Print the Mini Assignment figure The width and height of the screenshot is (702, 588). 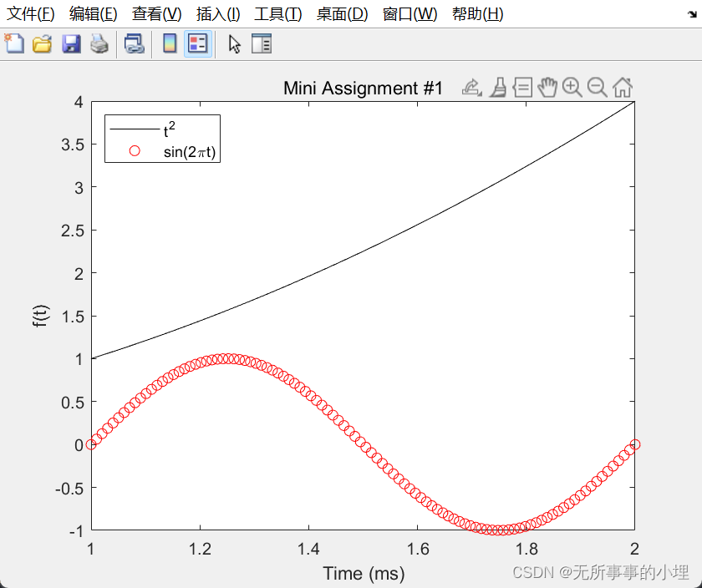pyautogui.click(x=99, y=43)
